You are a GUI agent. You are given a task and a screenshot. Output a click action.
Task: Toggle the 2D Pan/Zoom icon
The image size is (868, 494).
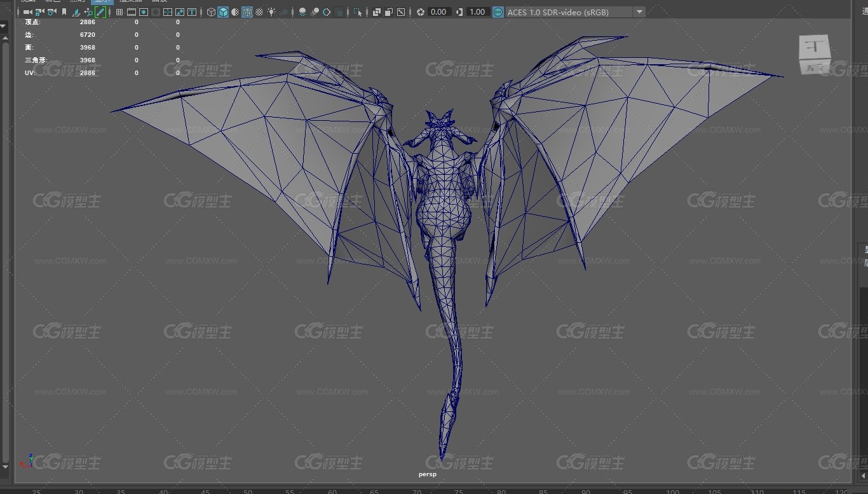click(x=88, y=12)
